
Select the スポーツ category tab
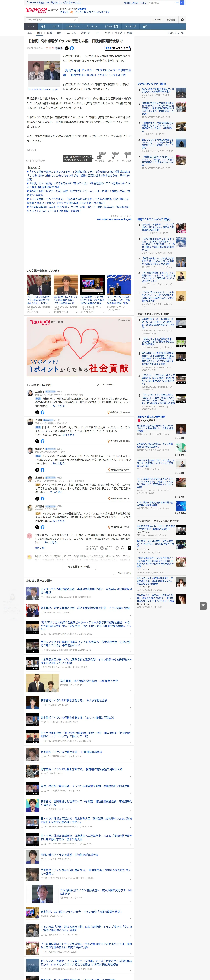(x=86, y=33)
